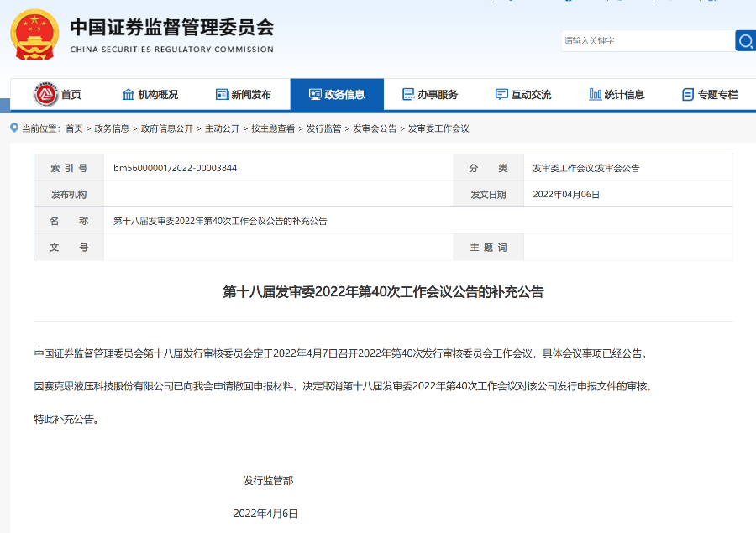Screen dimensions: 756x533
Task: Click the chat-bubble icon beside 政务信息
Action: 314,92
